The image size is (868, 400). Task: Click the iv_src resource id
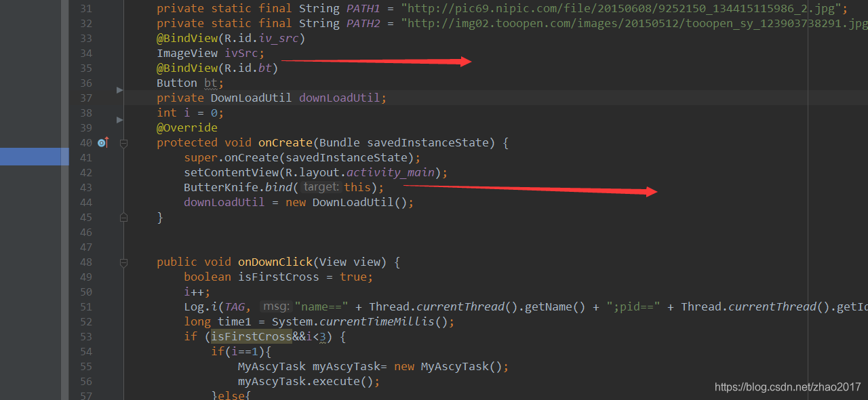pos(279,38)
